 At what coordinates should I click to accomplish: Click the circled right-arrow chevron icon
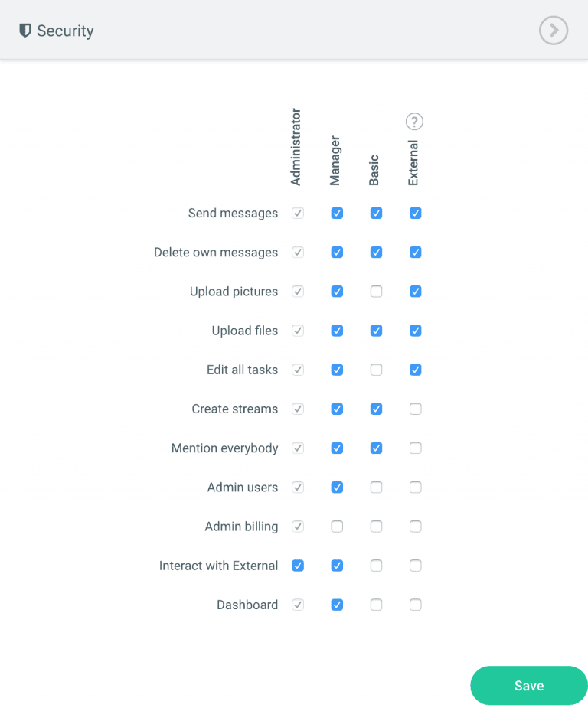click(x=553, y=31)
